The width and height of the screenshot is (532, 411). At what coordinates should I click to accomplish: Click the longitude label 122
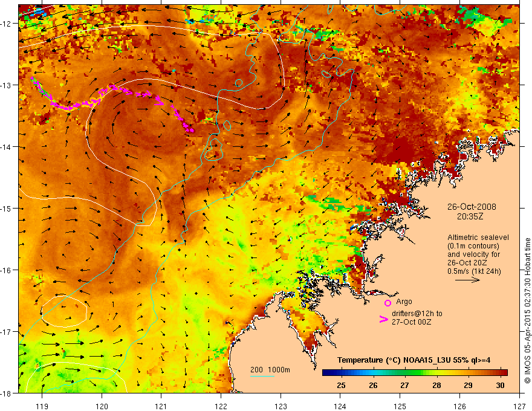click(x=221, y=406)
